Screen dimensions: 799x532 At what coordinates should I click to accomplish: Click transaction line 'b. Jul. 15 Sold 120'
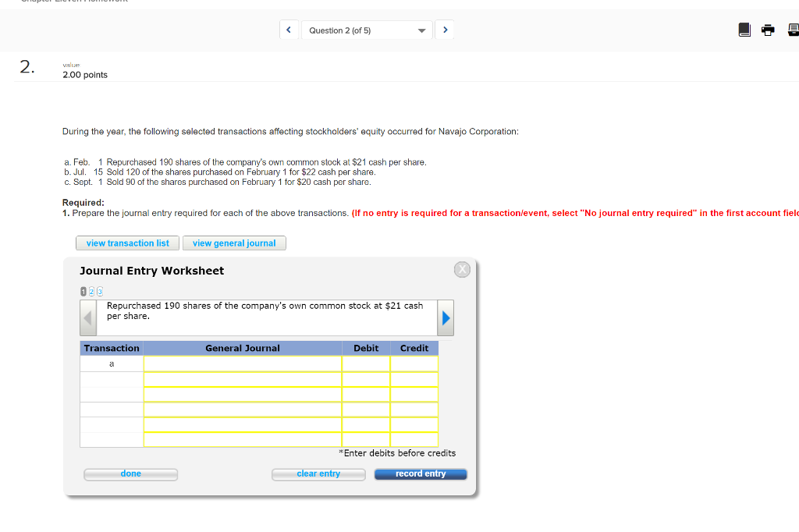[220, 172]
